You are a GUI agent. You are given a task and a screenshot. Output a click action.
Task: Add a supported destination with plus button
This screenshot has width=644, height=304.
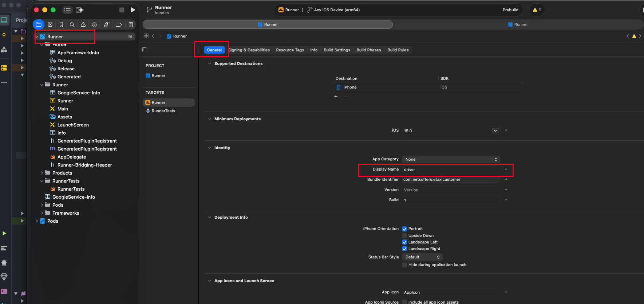(336, 97)
